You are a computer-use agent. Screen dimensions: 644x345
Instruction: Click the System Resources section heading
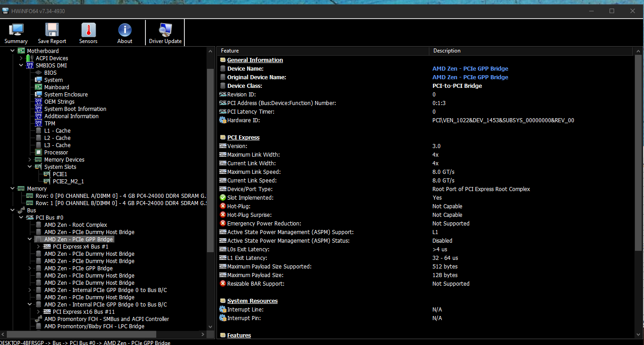(252, 301)
